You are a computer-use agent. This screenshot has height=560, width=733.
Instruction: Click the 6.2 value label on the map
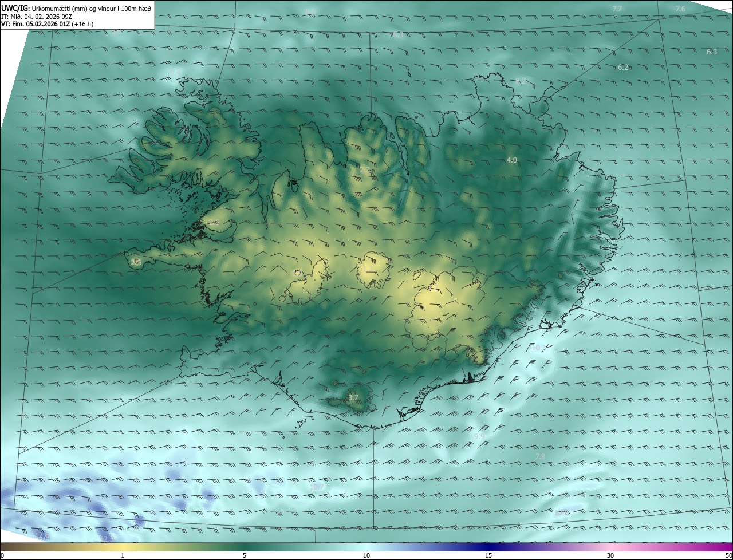click(x=624, y=68)
